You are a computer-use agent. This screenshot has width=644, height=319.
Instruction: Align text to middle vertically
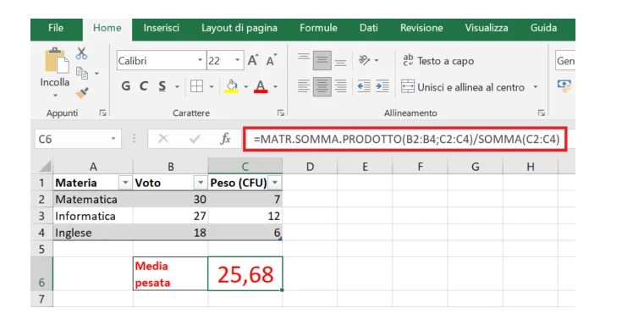tap(322, 61)
